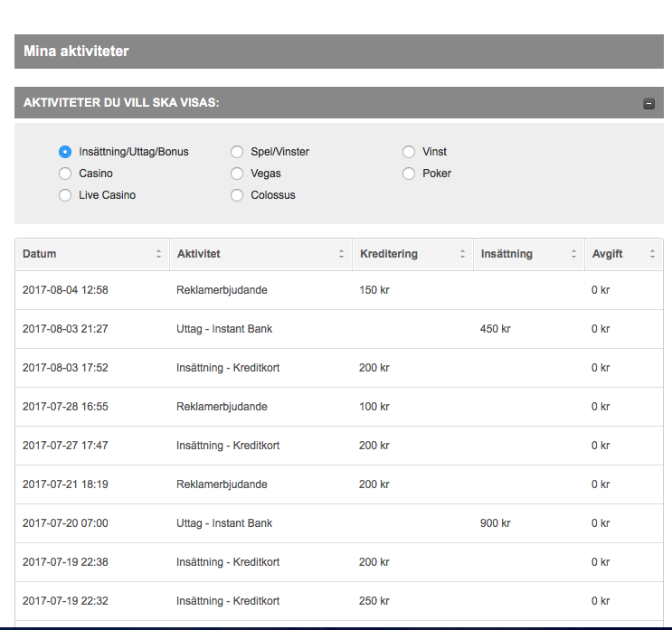Choose the Vinst radio button
Image resolution: width=672 pixels, height=630 pixels.
[x=409, y=152]
